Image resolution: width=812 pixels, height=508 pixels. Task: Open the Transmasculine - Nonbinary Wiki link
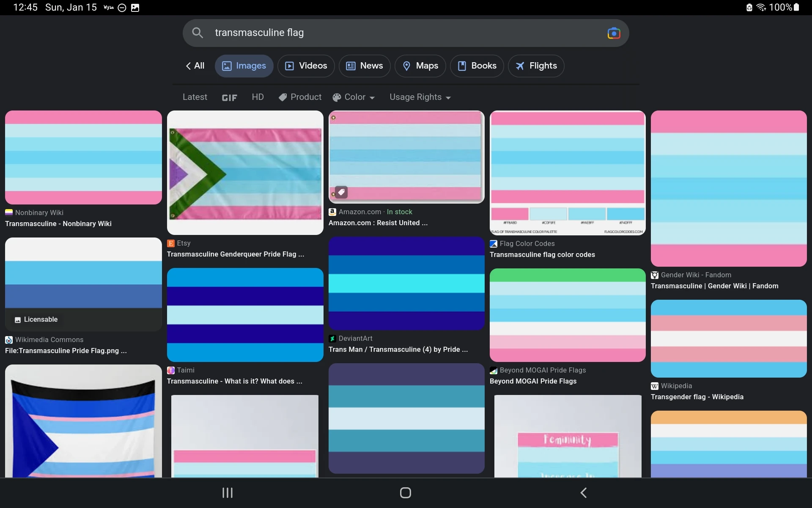coord(58,224)
